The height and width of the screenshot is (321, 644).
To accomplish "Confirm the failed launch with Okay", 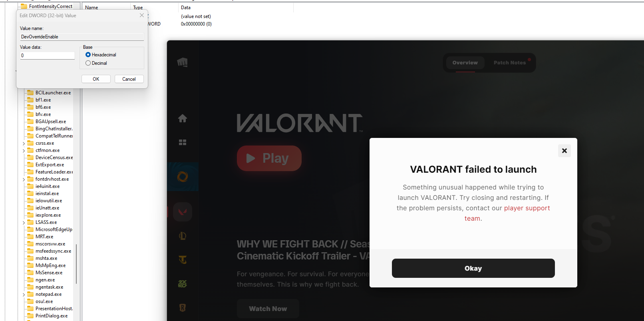I will coord(473,268).
